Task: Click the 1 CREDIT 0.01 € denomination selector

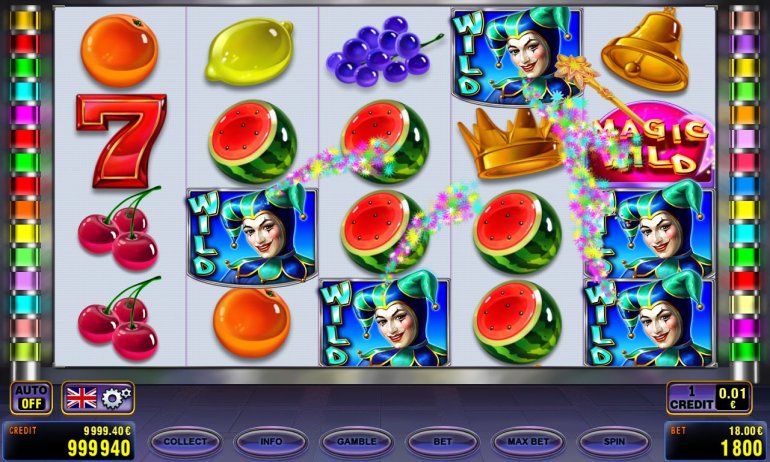Action: [709, 398]
